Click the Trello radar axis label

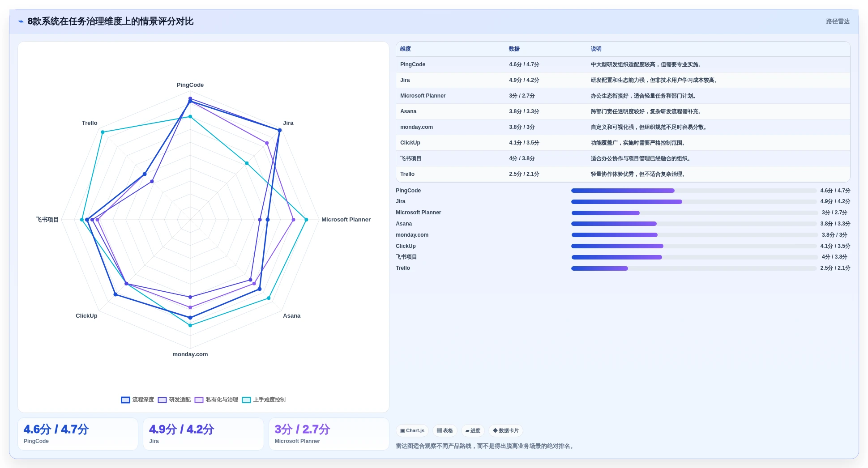(x=90, y=123)
